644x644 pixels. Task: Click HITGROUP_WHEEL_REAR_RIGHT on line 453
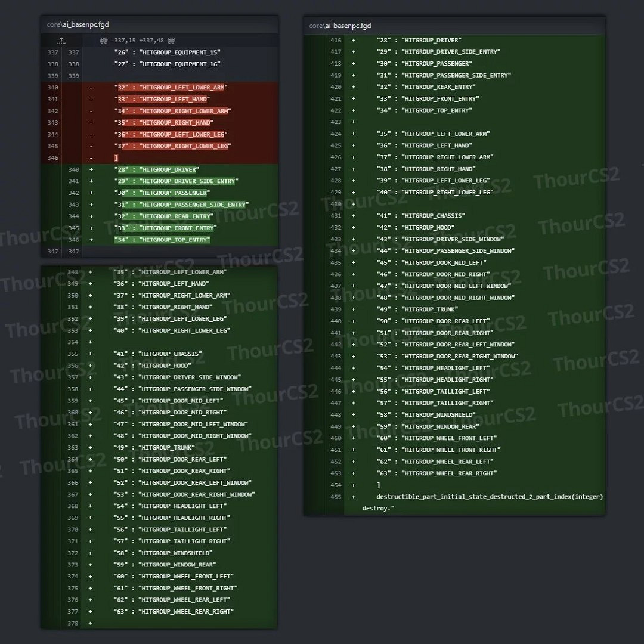point(449,473)
